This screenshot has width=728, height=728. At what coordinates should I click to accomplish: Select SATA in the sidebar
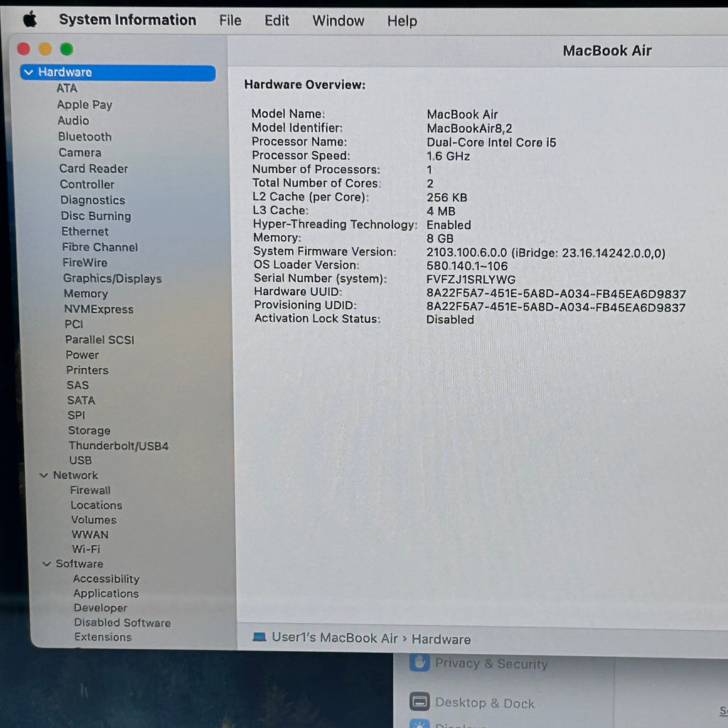coord(81,400)
